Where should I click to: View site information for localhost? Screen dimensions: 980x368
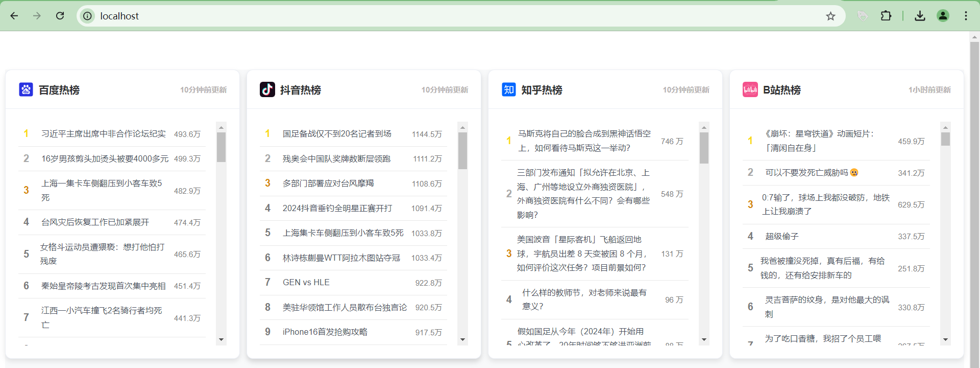[x=88, y=16]
